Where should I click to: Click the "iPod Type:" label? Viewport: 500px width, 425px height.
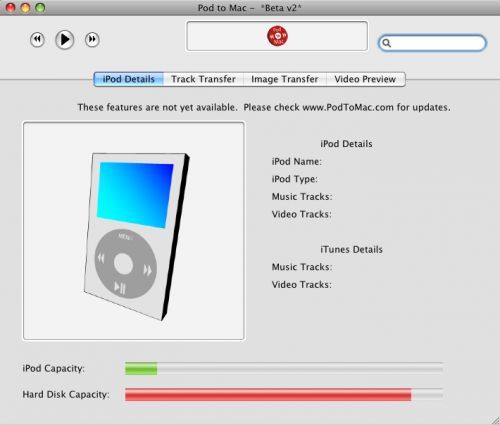(295, 179)
